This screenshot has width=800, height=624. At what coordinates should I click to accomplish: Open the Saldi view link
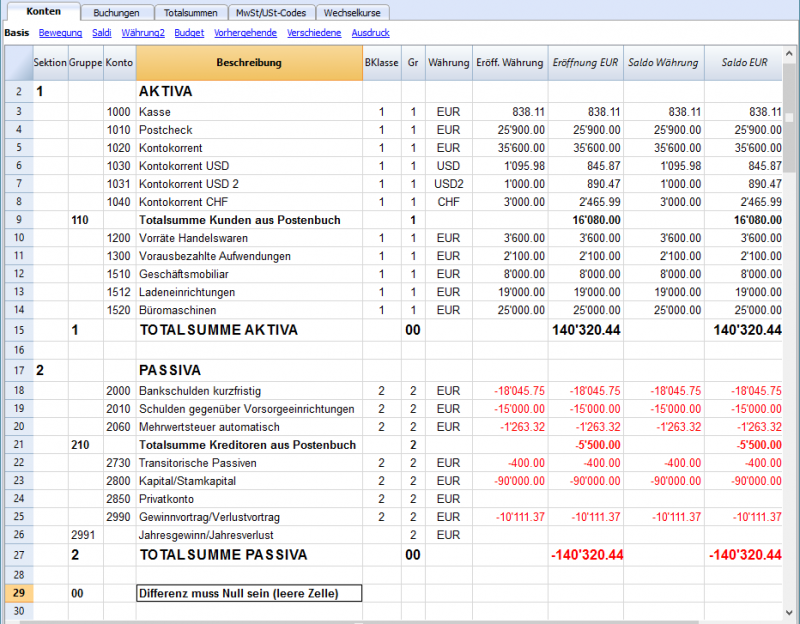point(102,33)
